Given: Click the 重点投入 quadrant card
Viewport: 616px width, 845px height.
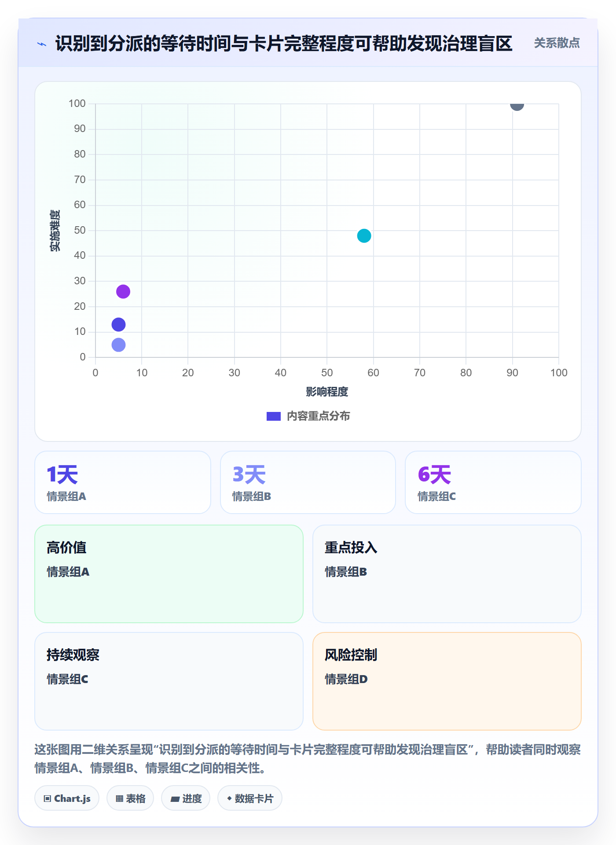Looking at the screenshot, I should pyautogui.click(x=447, y=574).
